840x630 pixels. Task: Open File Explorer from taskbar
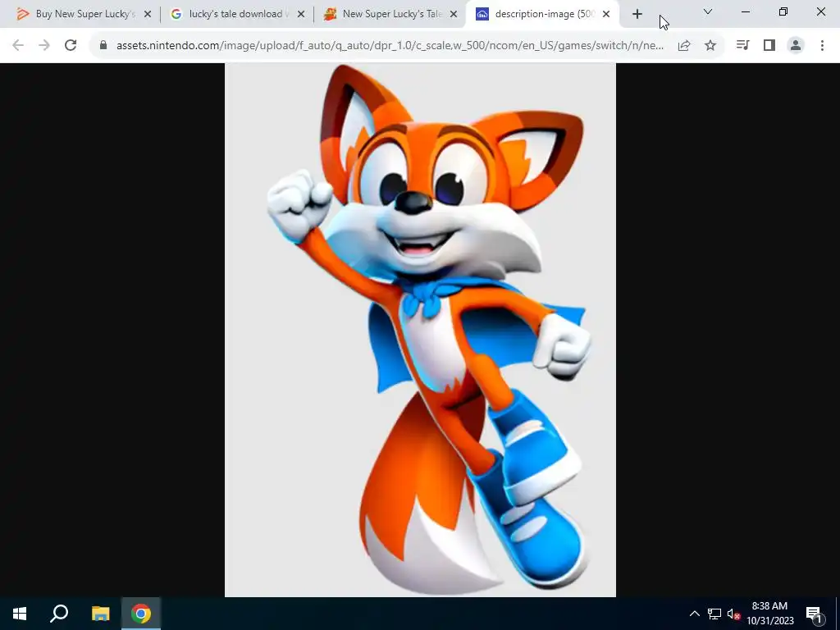coord(100,614)
